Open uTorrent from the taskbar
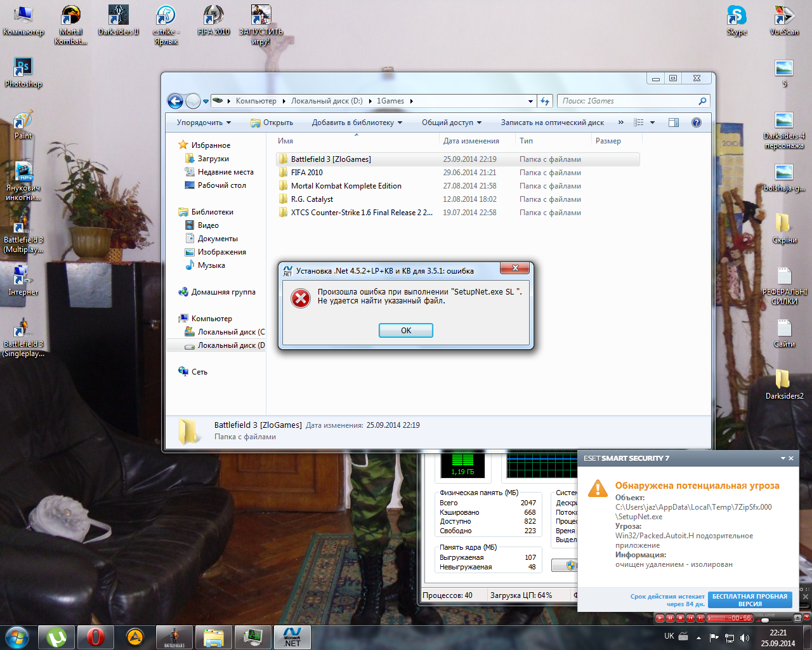The height and width of the screenshot is (650, 812). point(56,637)
